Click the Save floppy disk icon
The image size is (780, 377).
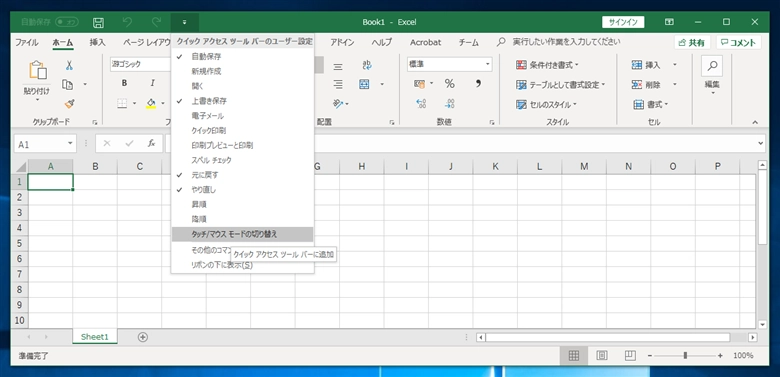tap(98, 22)
